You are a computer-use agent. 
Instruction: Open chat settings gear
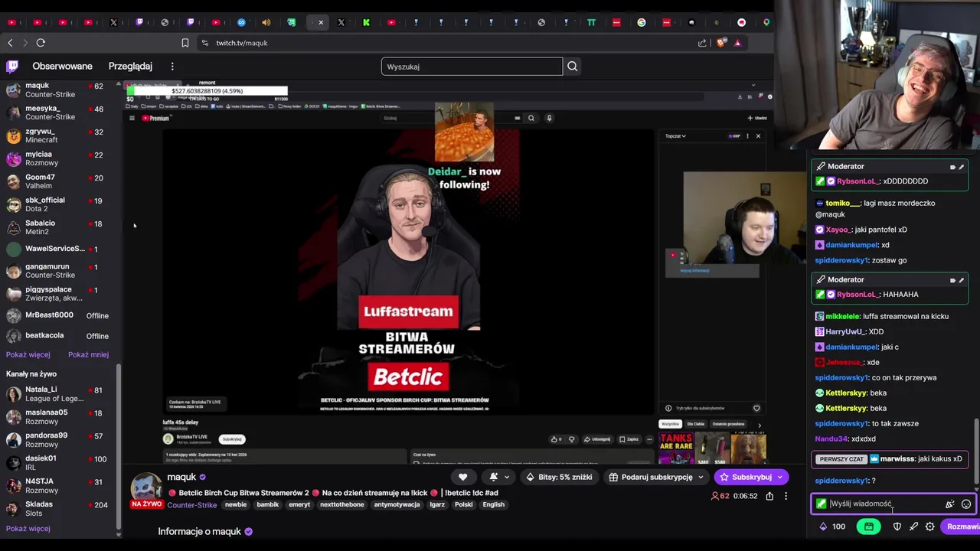click(x=929, y=527)
